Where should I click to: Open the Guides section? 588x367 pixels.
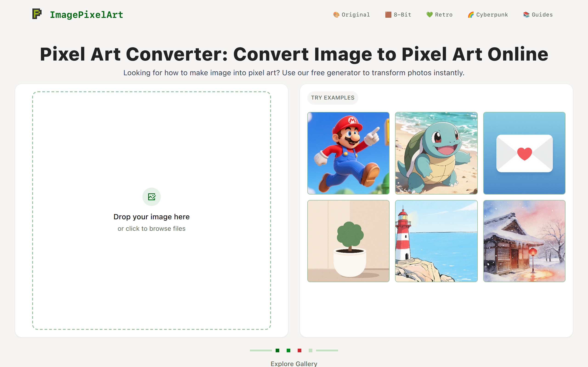[x=542, y=14]
